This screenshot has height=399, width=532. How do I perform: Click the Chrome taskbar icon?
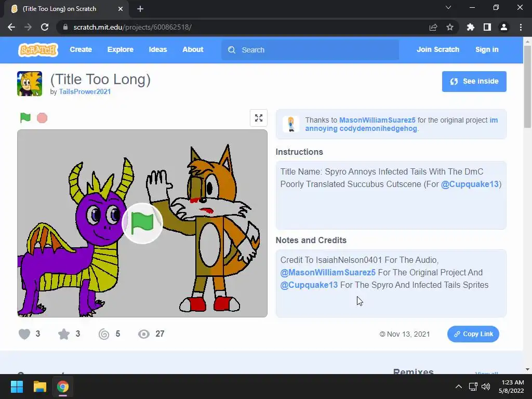click(63, 387)
